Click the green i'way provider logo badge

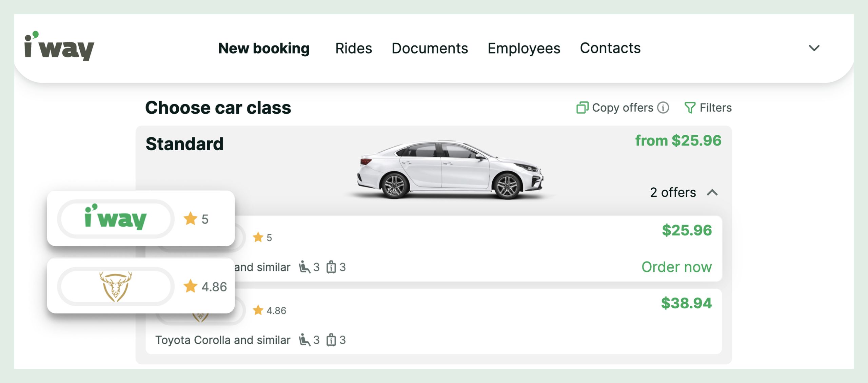click(x=116, y=219)
